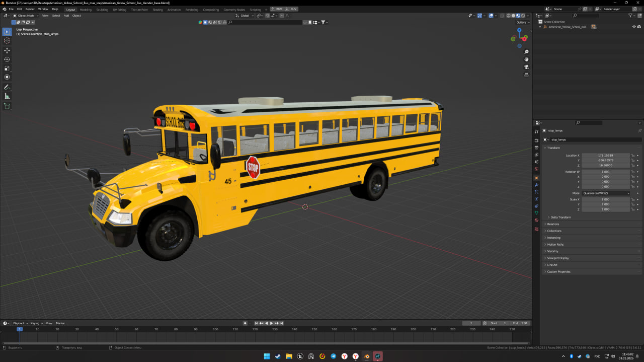Select the Transform tool

7,77
